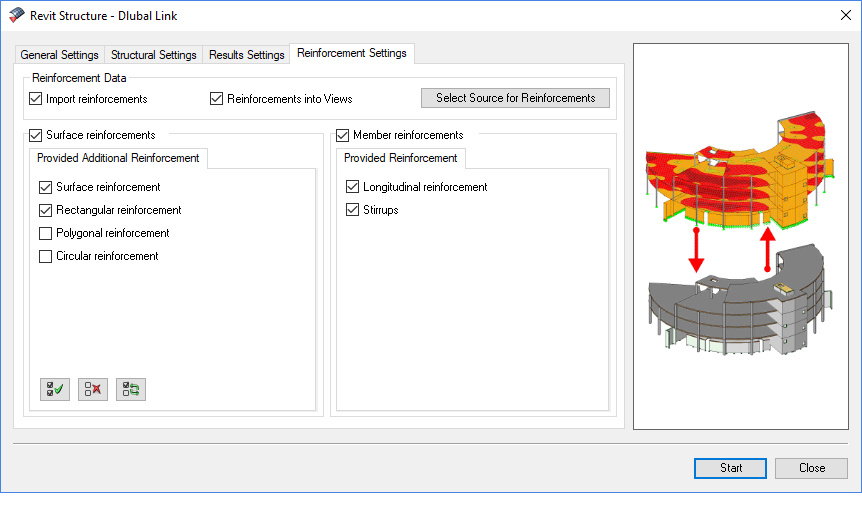
Task: Open the Structural Settings tab
Action: click(x=153, y=55)
